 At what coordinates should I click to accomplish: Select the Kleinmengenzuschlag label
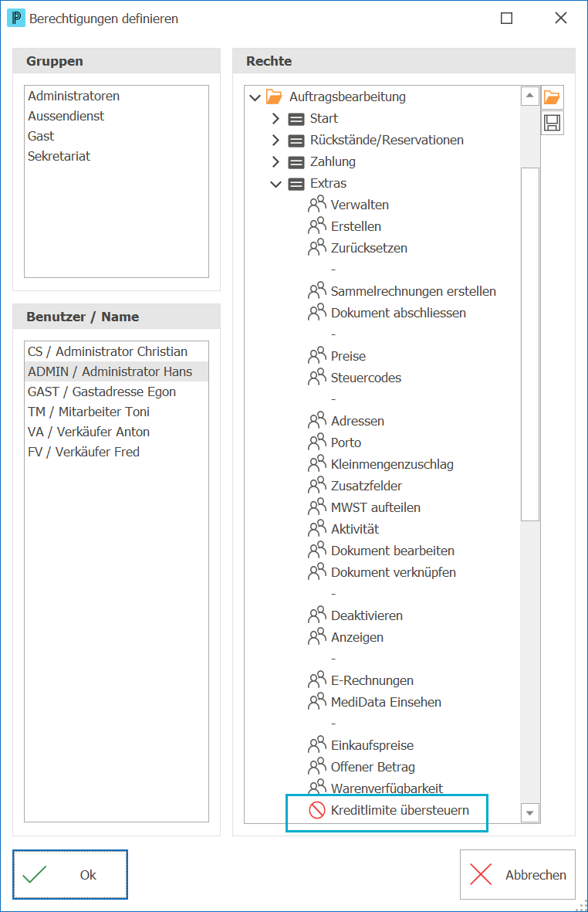[x=392, y=464]
